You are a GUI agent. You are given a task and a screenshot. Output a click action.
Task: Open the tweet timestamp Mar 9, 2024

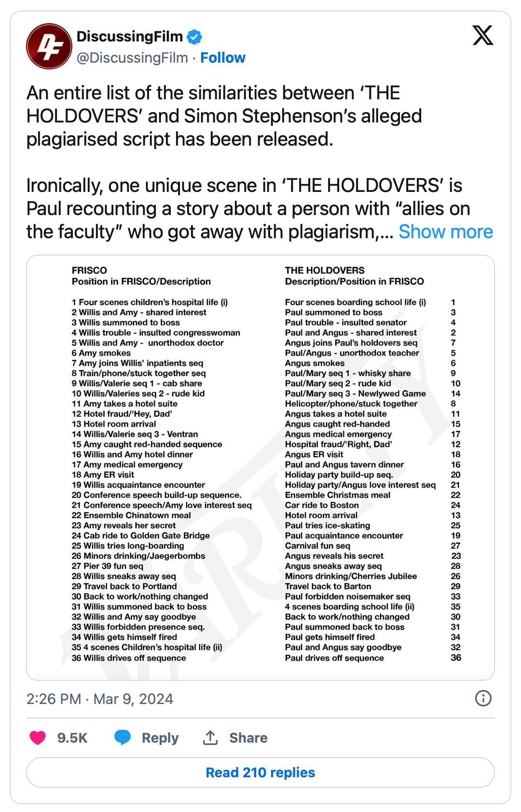(99, 699)
